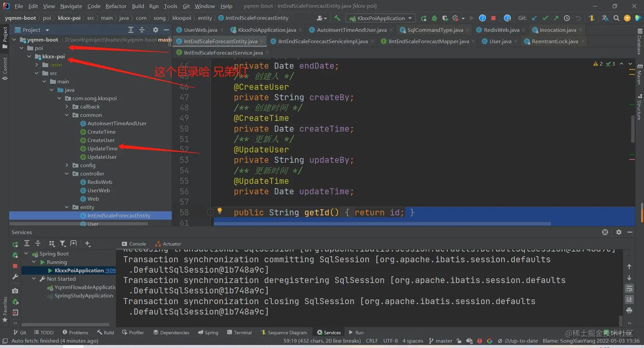The image size is (644, 348).
Task: Start debugging with the bug icon
Action: pos(434,18)
